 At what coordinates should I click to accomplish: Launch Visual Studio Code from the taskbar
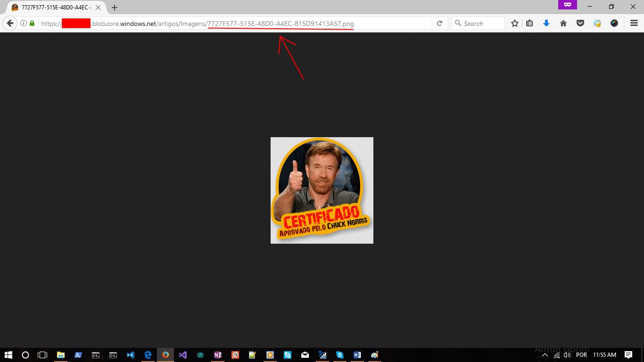pos(131,355)
